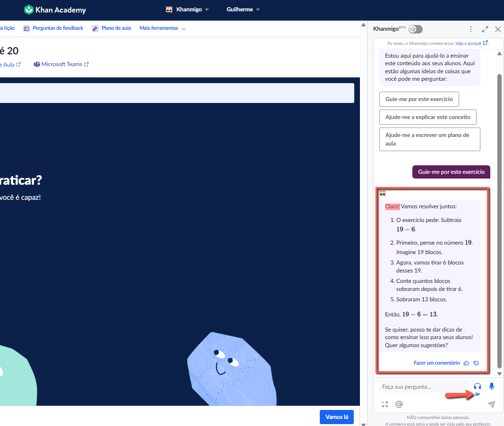This screenshot has width=504, height=426.
Task: Click the Perguntas de feedback ticket icon
Action: point(26,29)
